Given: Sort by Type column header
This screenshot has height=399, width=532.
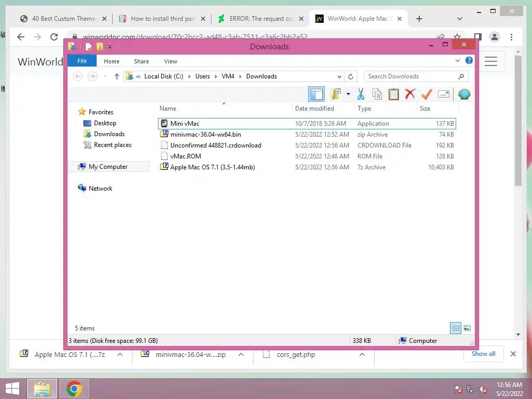Looking at the screenshot, I should [385, 108].
